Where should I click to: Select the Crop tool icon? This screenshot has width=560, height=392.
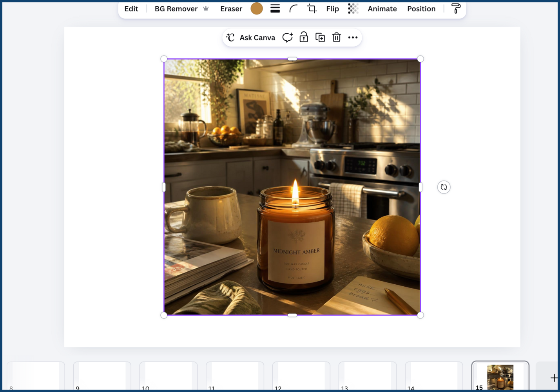pyautogui.click(x=312, y=9)
